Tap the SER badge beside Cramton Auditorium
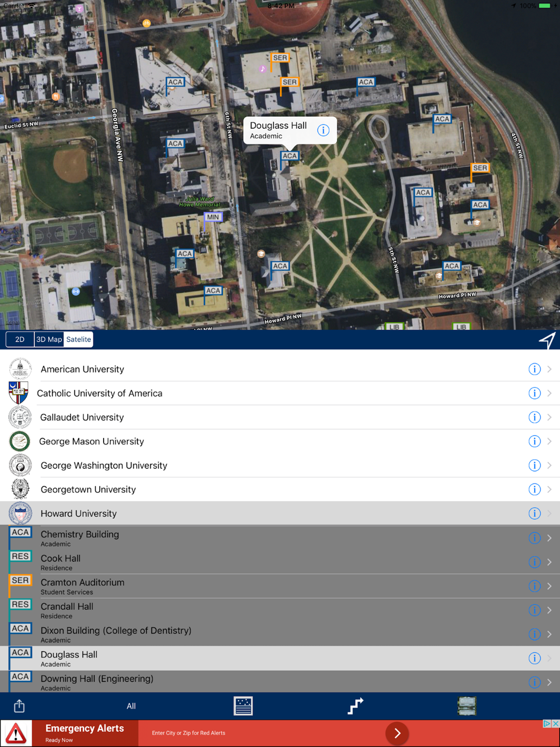 pyautogui.click(x=20, y=581)
